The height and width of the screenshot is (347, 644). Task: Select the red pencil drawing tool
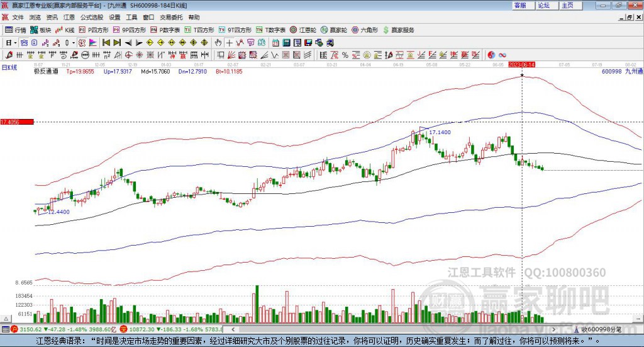9,55
